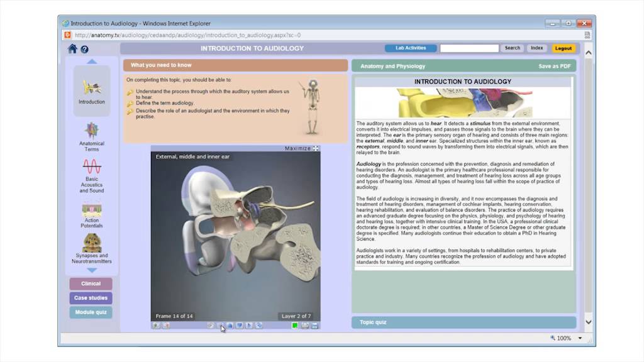Click the Logout button
The height and width of the screenshot is (362, 644).
coord(563,48)
